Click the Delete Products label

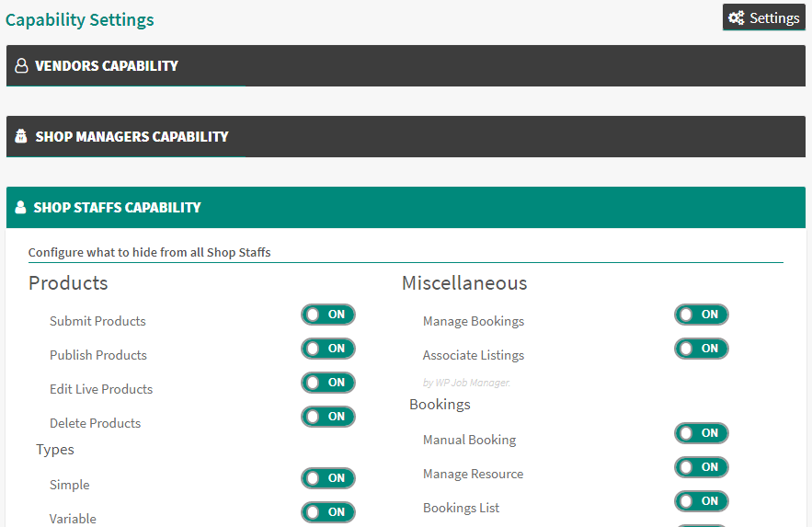[96, 423]
